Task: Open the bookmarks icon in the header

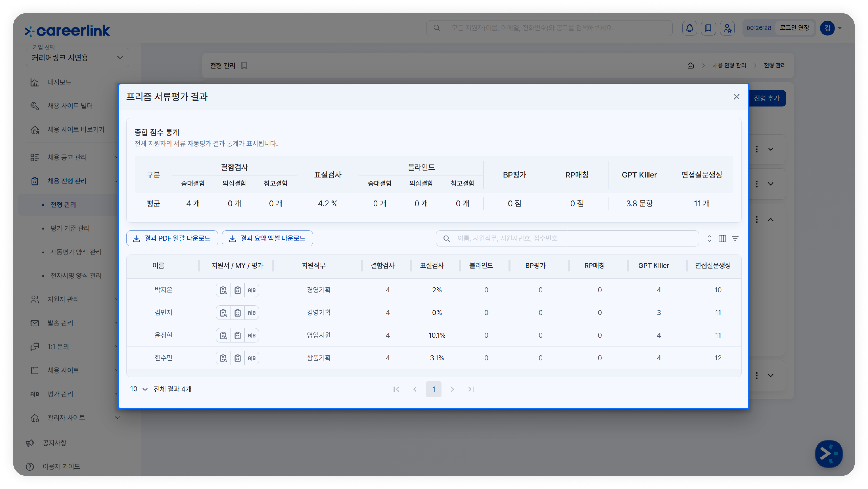Action: click(708, 28)
